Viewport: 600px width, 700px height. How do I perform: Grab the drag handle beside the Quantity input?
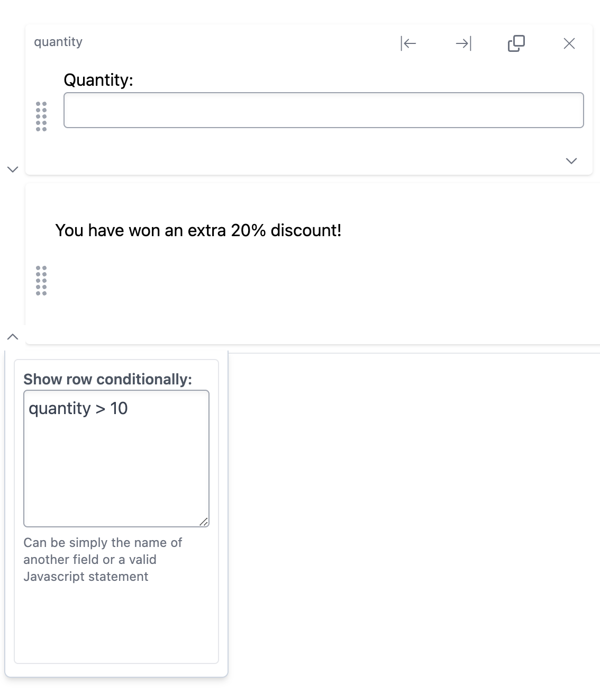click(x=41, y=116)
